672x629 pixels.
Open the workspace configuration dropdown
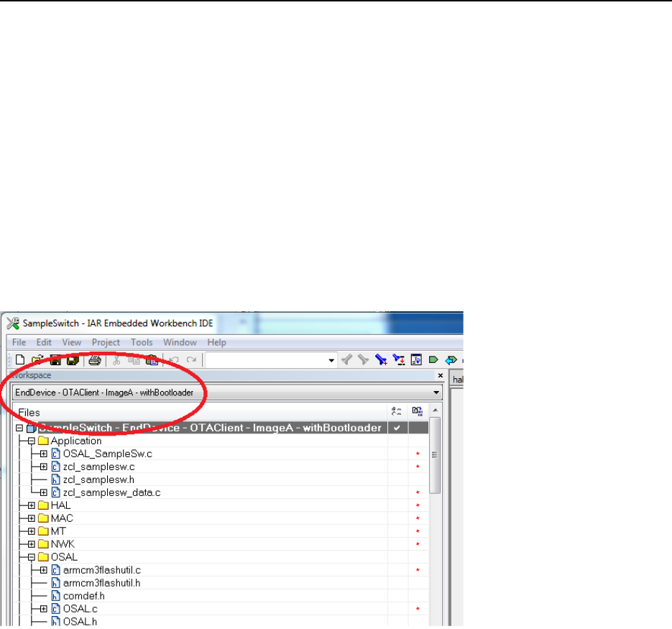[x=436, y=392]
